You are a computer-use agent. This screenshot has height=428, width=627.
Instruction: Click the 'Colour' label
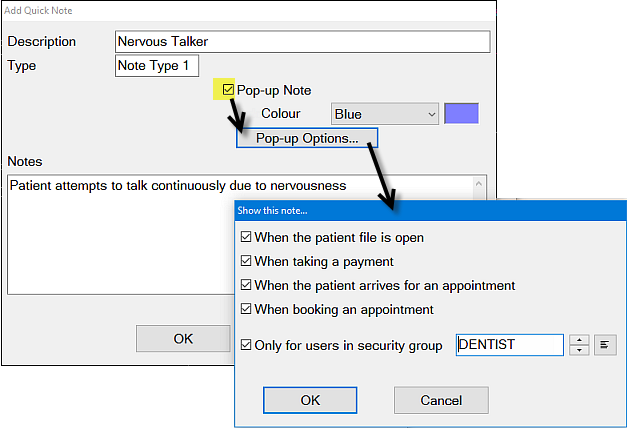(281, 114)
